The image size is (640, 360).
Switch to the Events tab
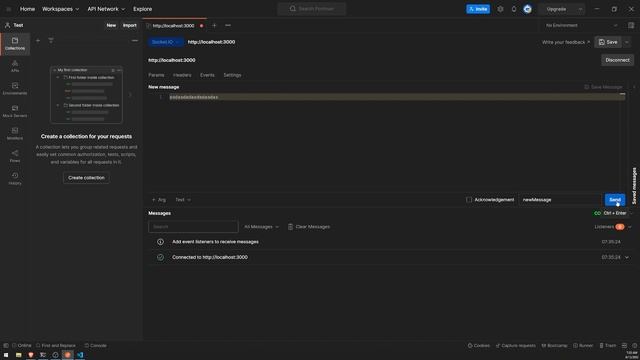207,75
